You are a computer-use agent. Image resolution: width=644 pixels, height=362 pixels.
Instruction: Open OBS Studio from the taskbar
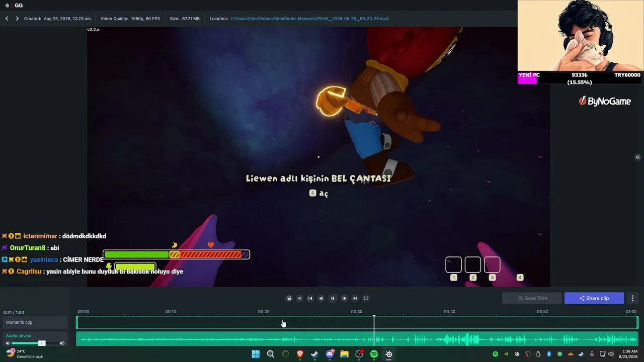pos(359,354)
